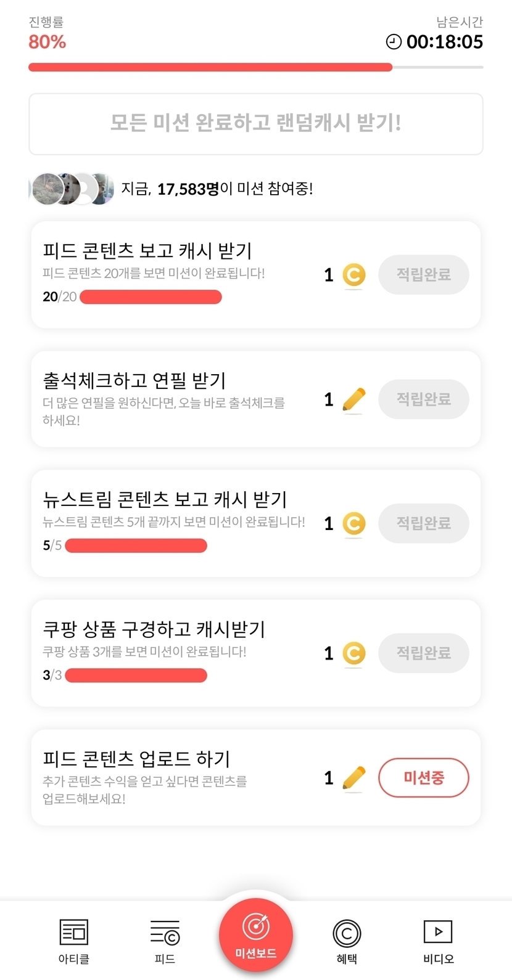Open the 아티클 article icon
The width and height of the screenshot is (512, 980).
pyautogui.click(x=73, y=933)
